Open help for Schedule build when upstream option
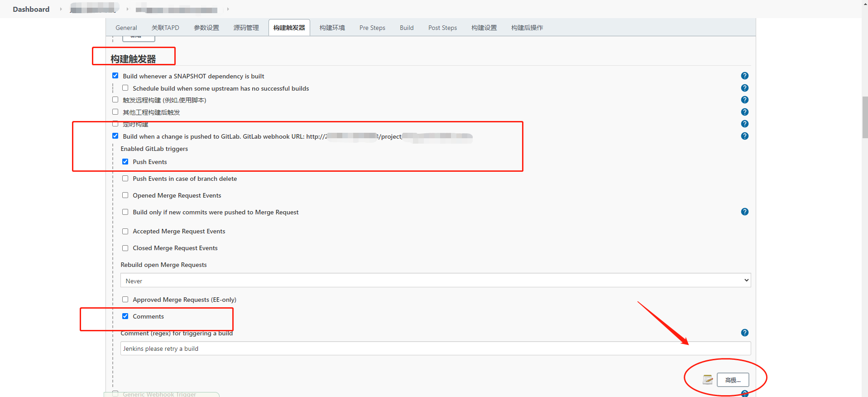This screenshot has height=397, width=868. click(x=744, y=88)
